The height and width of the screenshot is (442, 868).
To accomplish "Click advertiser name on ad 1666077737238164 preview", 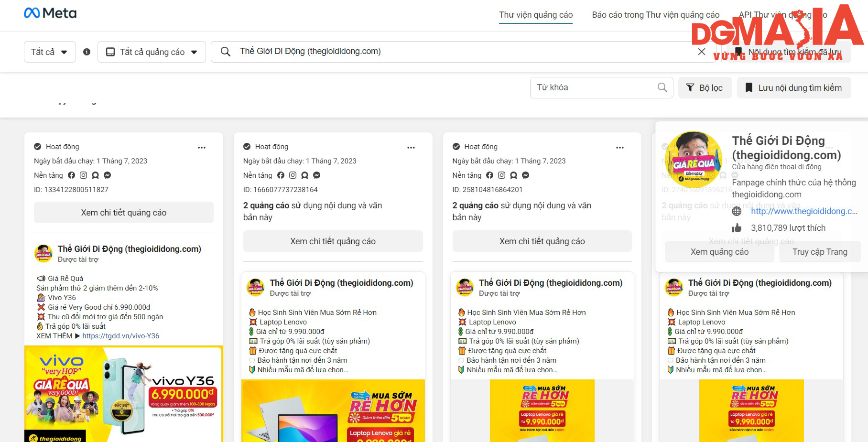I will [x=341, y=283].
